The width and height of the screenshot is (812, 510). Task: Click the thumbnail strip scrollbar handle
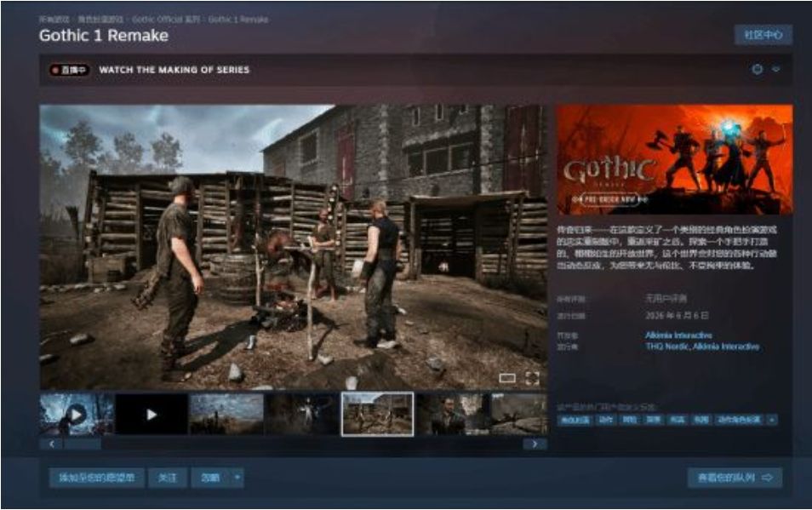click(83, 444)
